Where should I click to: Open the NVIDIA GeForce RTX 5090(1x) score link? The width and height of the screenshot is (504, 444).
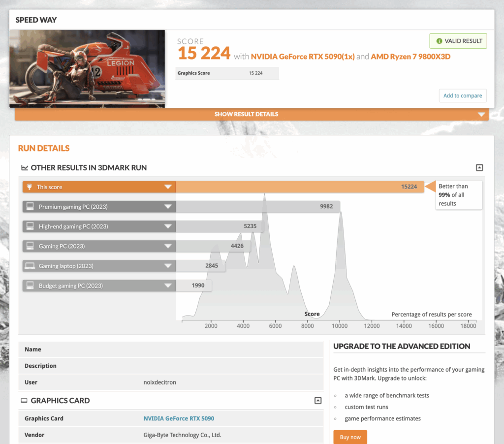pyautogui.click(x=302, y=57)
